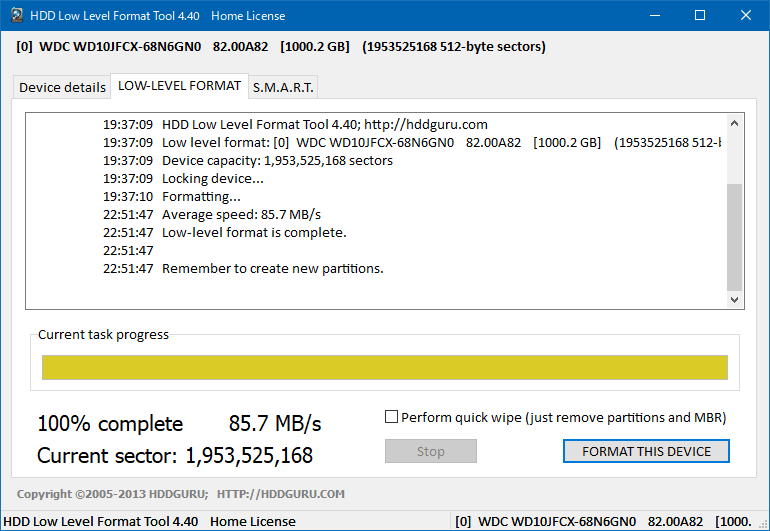Click the first log line with http://hddguru.com
The height and width of the screenshot is (531, 770).
pyautogui.click(x=325, y=125)
